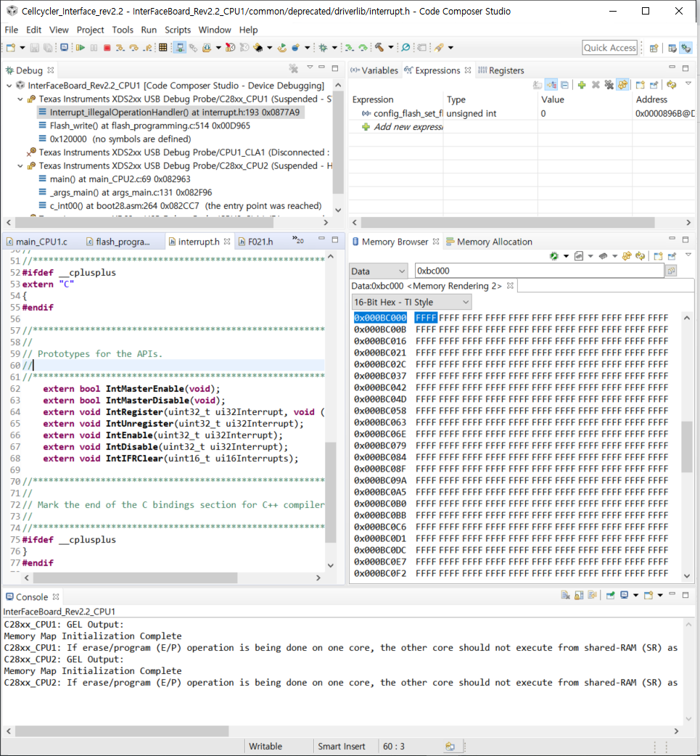Close the interrupt.h editor tab
Image resolution: width=700 pixels, height=756 pixels.
[227, 242]
